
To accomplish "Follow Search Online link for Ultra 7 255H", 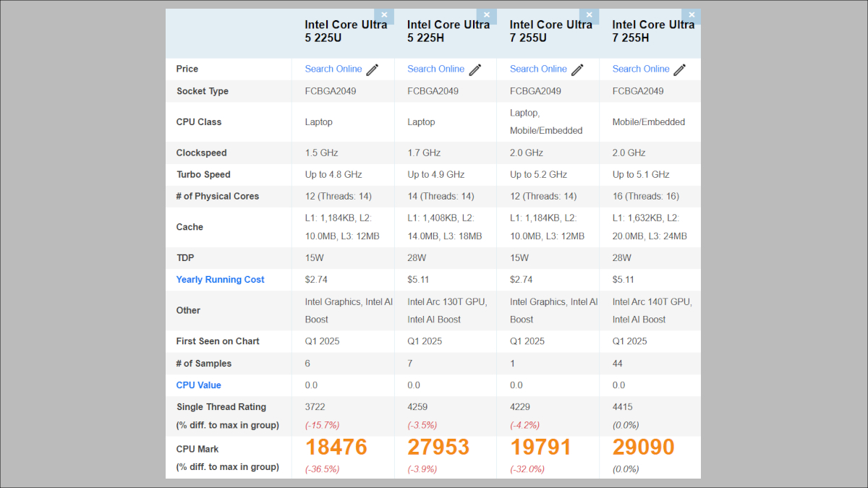I will coord(641,69).
